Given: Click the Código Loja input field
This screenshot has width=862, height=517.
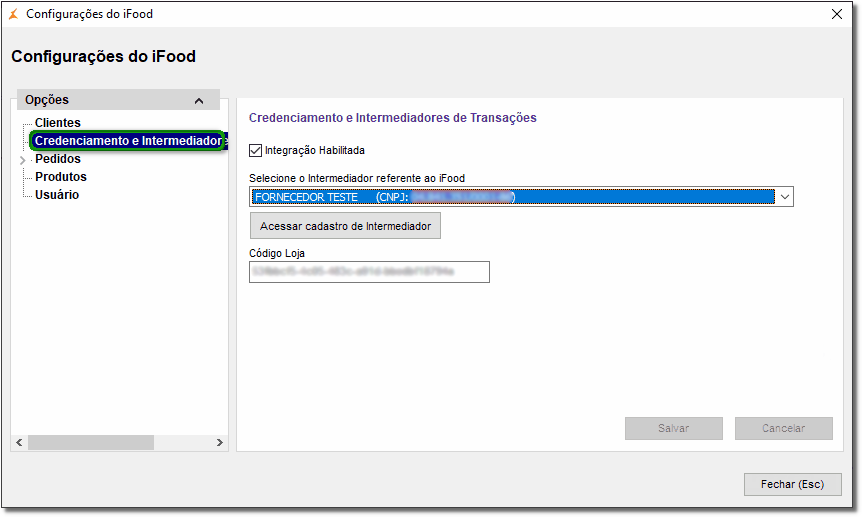Looking at the screenshot, I should click(369, 272).
